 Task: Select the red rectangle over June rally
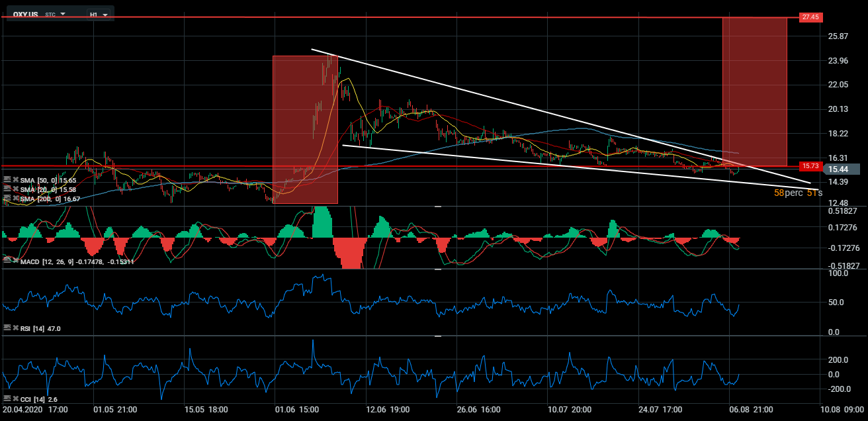coord(305,129)
